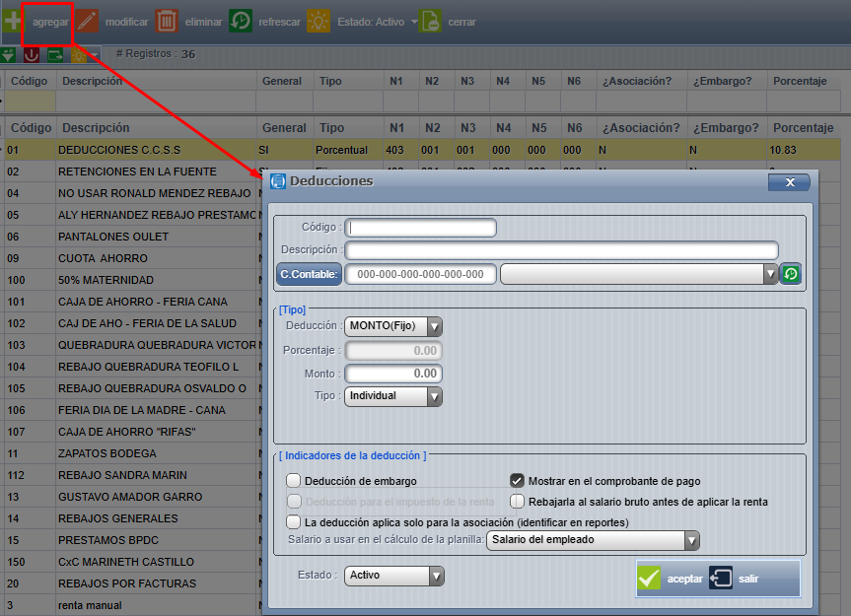Select the DEDUCCIONES C.C.S.S row
The image size is (851, 616).
[x=423, y=150]
